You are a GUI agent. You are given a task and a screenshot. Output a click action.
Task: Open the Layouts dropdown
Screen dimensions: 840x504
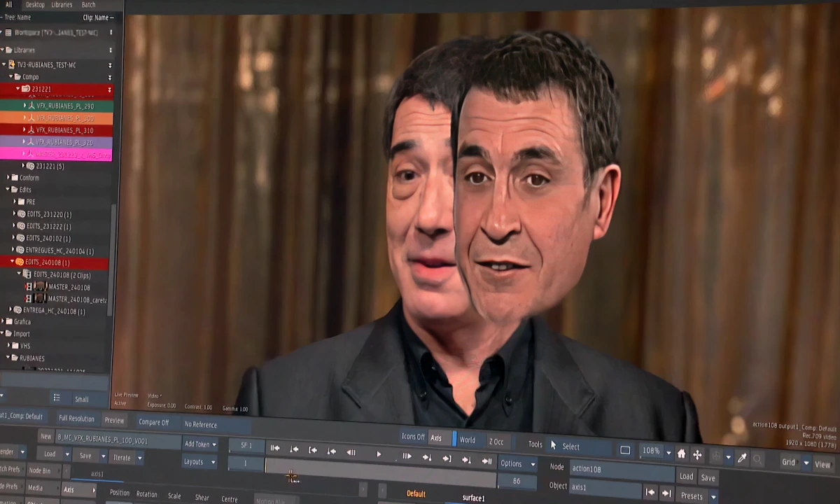pyautogui.click(x=199, y=461)
